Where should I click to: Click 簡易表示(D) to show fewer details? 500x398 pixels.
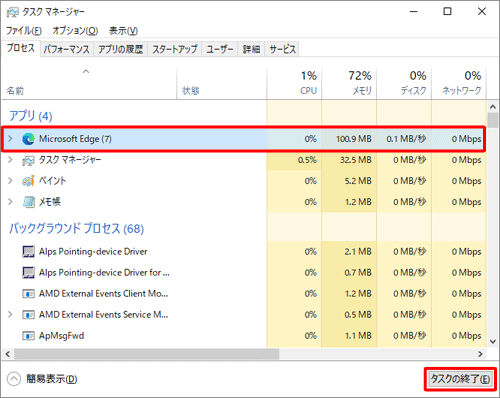pos(52,379)
